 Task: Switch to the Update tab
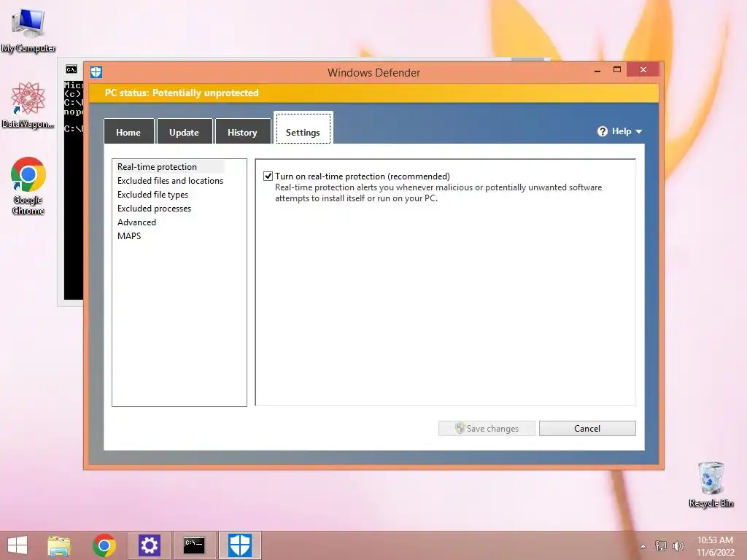point(185,132)
